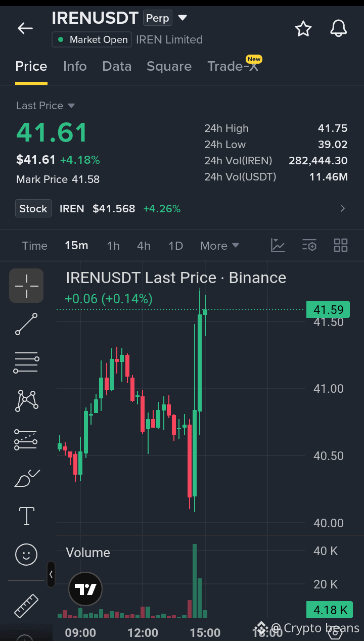
Task: Select the ruler measure tool
Action: pyautogui.click(x=26, y=606)
